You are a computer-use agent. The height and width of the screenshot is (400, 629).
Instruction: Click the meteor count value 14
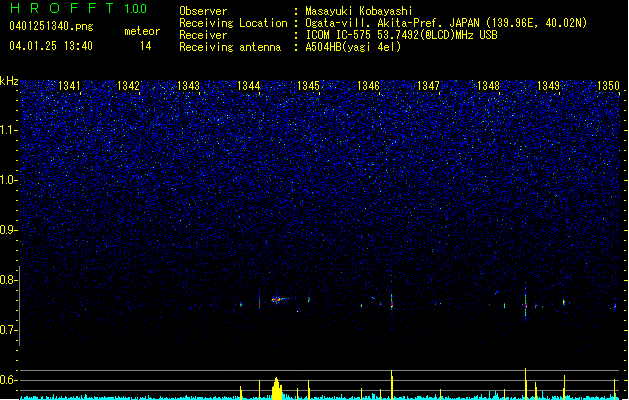145,46
